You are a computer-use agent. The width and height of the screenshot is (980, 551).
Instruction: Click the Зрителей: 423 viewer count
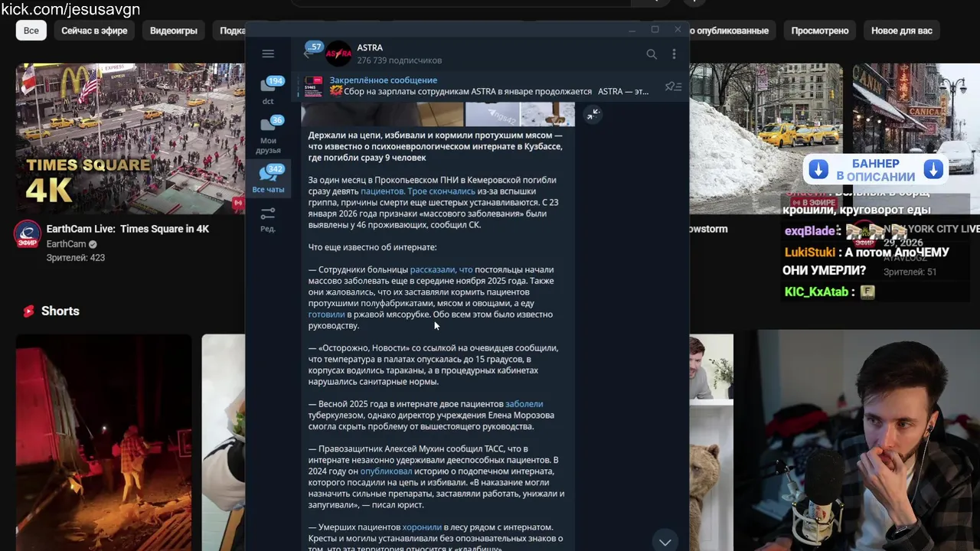tap(75, 258)
